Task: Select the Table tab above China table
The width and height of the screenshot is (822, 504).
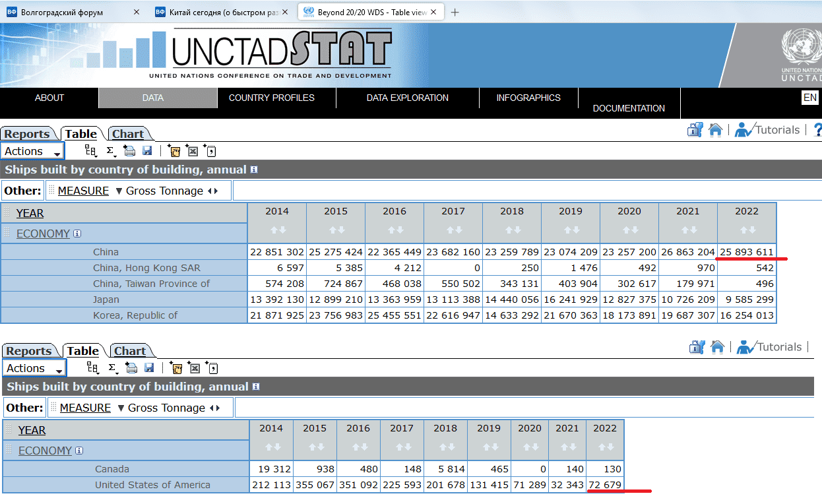Action: [81, 134]
